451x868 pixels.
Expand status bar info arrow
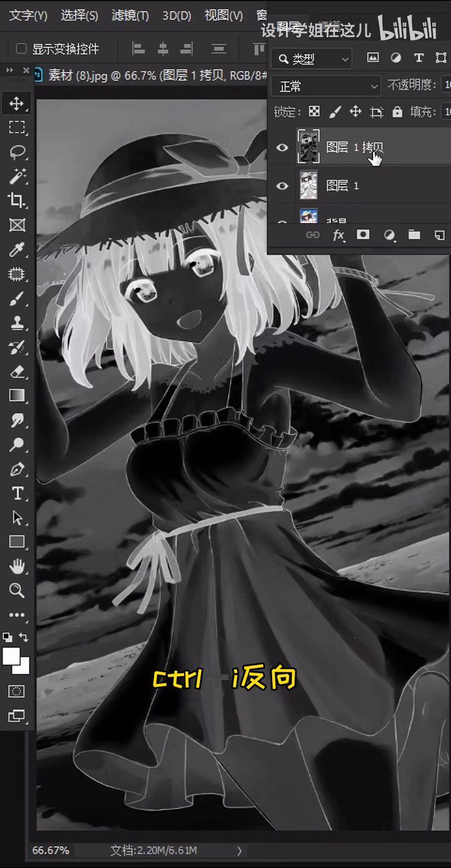[239, 850]
